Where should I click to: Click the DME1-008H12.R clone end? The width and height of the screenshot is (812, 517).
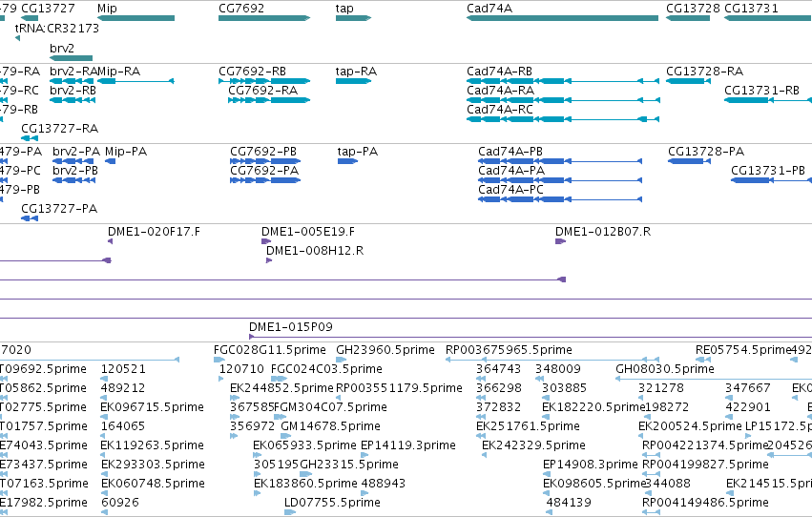pos(269,260)
